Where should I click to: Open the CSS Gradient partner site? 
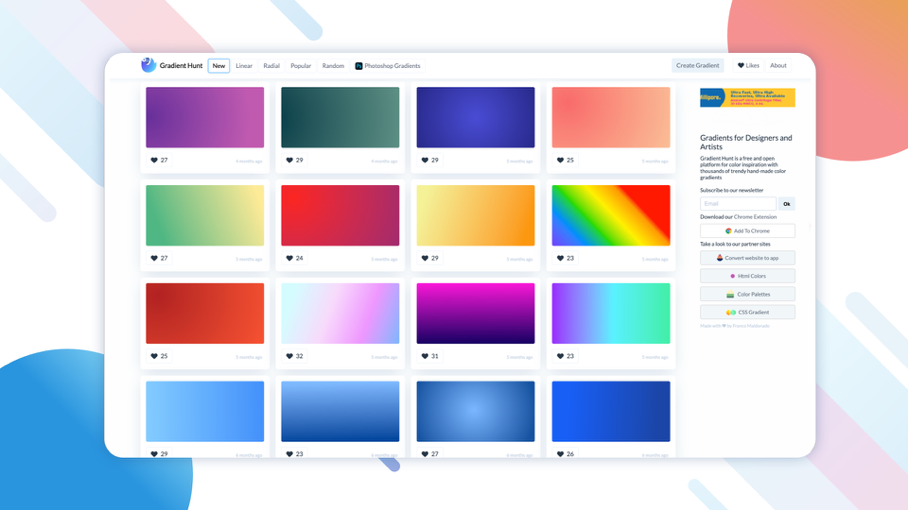pyautogui.click(x=747, y=312)
